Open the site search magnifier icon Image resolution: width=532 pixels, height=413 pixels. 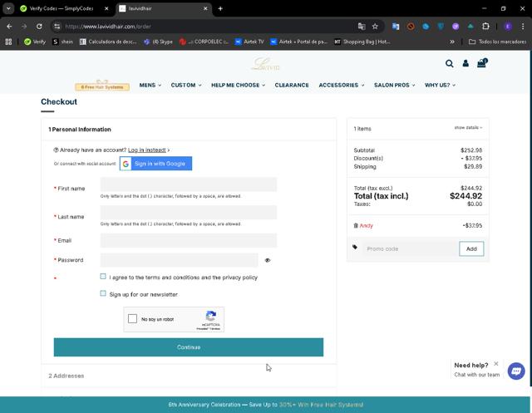coord(449,63)
